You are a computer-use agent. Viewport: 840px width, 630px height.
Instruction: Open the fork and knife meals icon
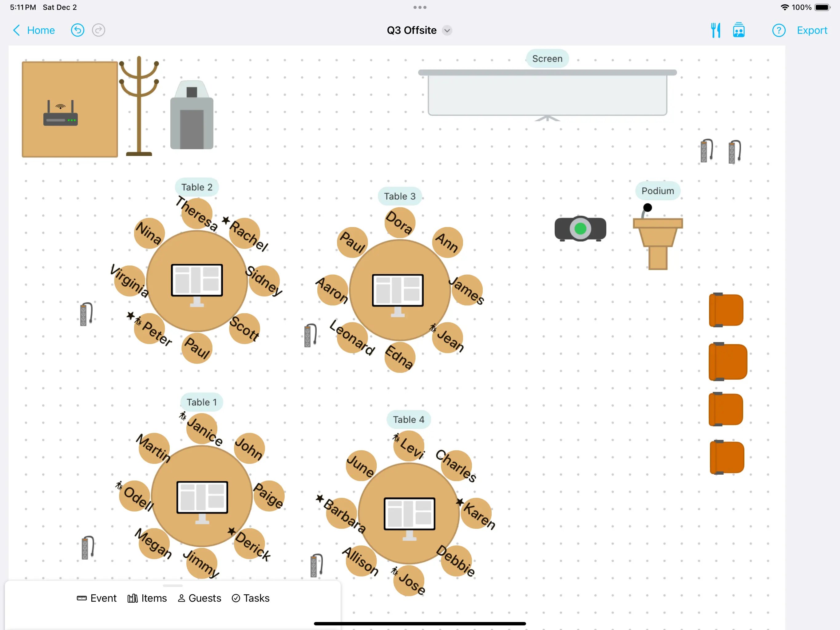point(716,30)
